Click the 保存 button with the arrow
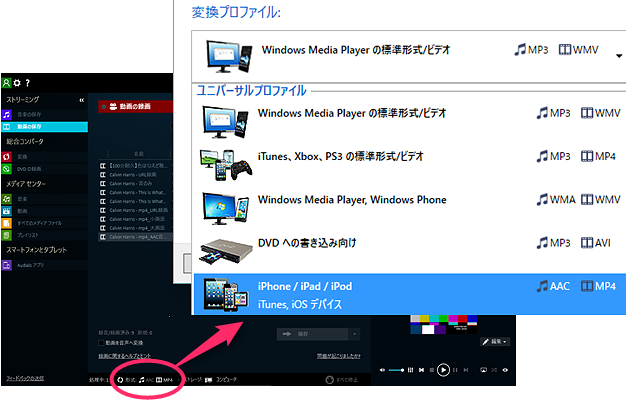Viewport: 626px width, 402px height. click(313, 334)
